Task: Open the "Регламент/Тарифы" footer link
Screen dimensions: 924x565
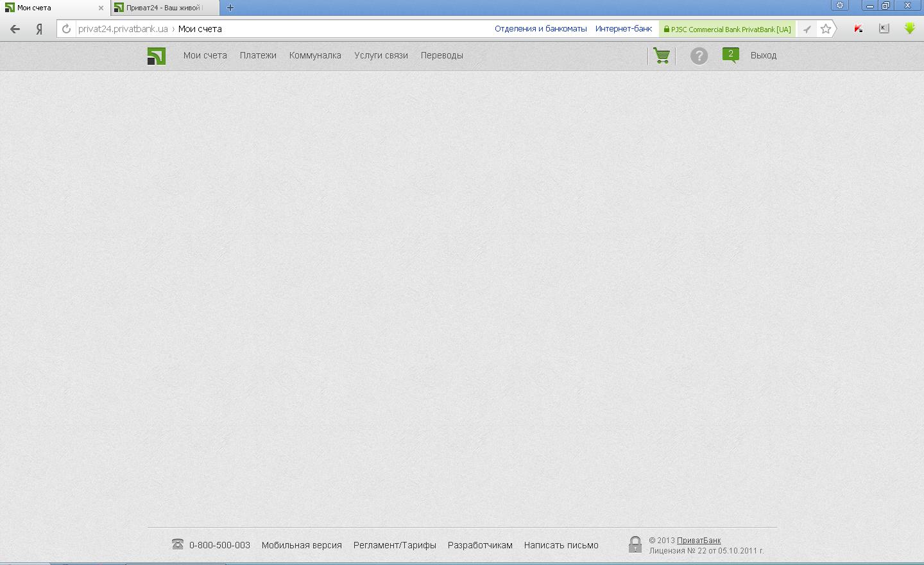Action: [395, 545]
